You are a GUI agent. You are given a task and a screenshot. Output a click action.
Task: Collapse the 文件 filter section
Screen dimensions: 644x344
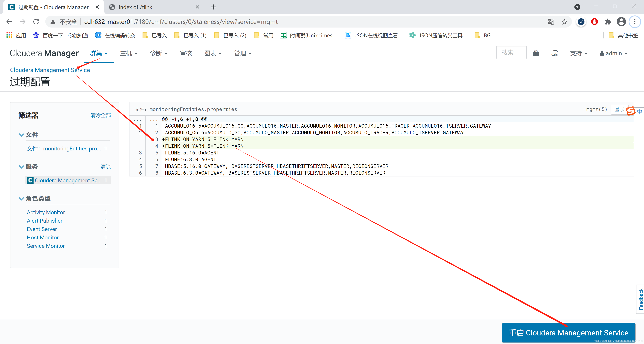[x=21, y=135]
